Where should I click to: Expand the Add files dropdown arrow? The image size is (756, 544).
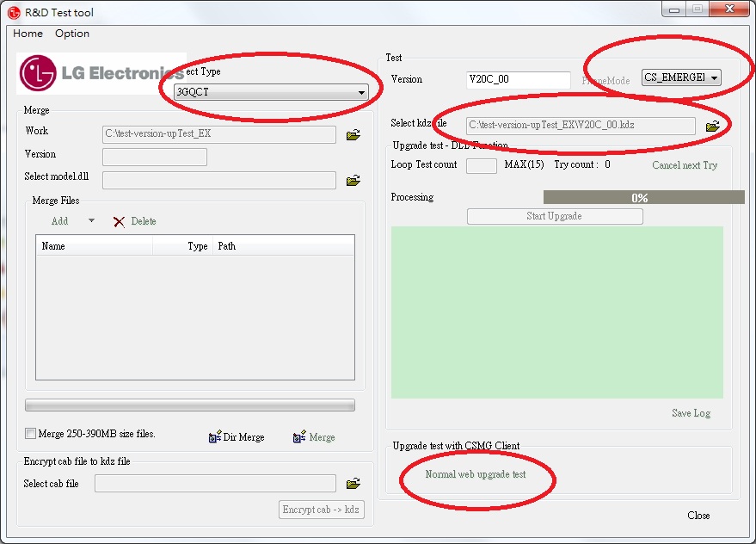click(x=91, y=220)
